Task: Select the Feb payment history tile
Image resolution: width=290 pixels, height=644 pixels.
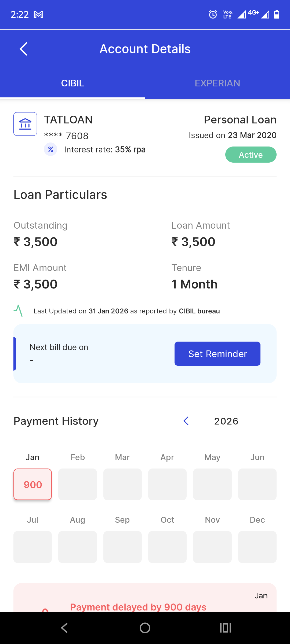Action: pyautogui.click(x=78, y=484)
